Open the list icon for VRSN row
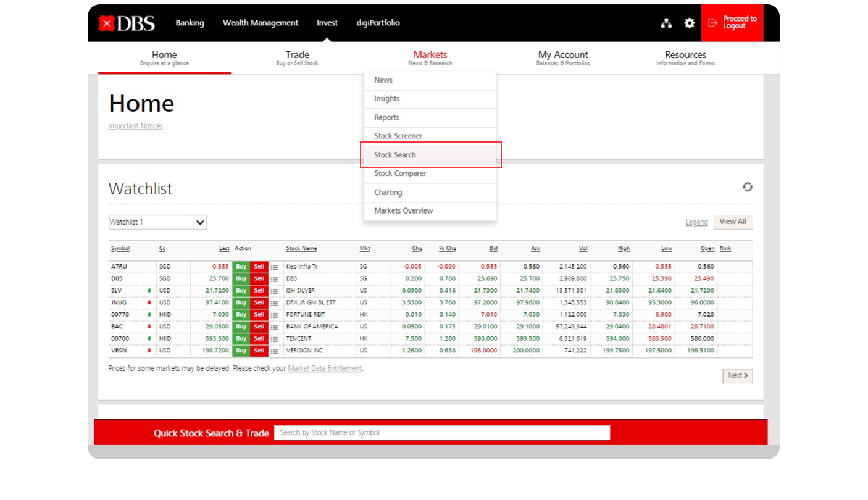868x500 pixels. 274,351
